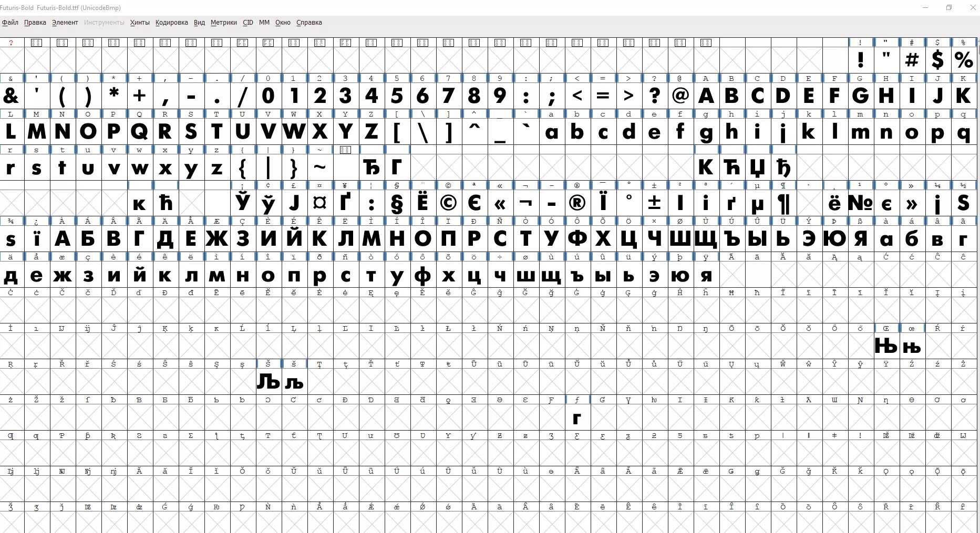The width and height of the screenshot is (980, 533).
Task: Select the less-than < glyph cell
Action: coord(577,96)
